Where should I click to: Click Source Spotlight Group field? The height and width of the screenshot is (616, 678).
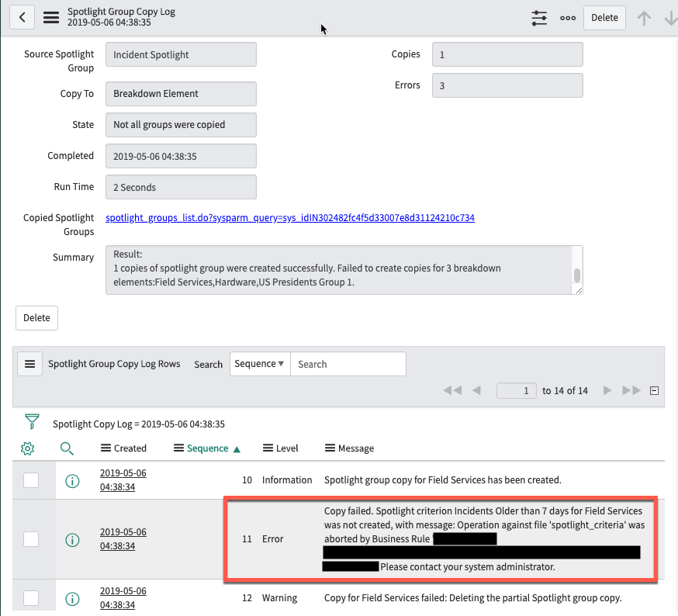182,54
